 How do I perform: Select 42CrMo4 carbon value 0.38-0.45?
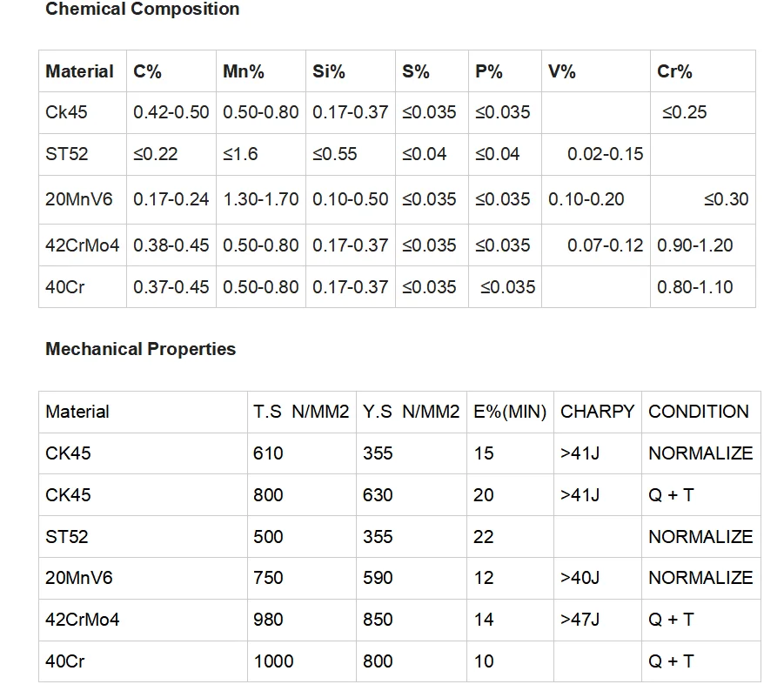171,245
